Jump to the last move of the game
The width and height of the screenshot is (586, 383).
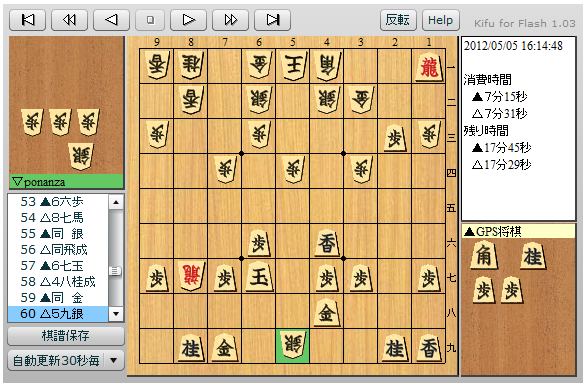(272, 19)
